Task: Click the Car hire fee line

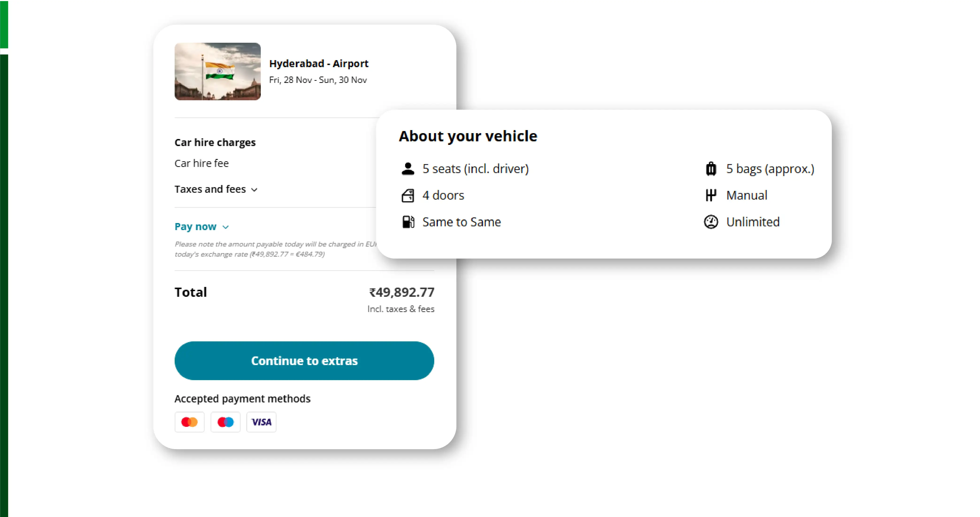Action: 202,163
